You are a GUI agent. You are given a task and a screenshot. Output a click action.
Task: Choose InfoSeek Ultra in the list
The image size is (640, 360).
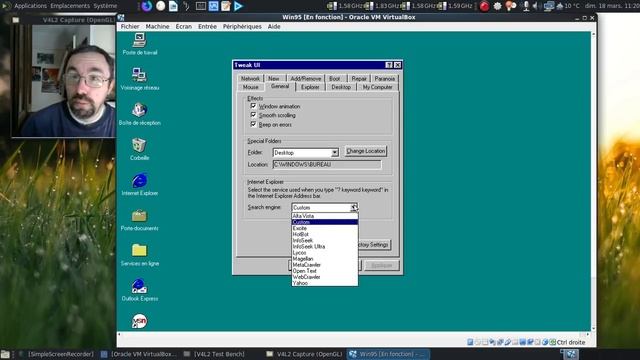click(324, 247)
